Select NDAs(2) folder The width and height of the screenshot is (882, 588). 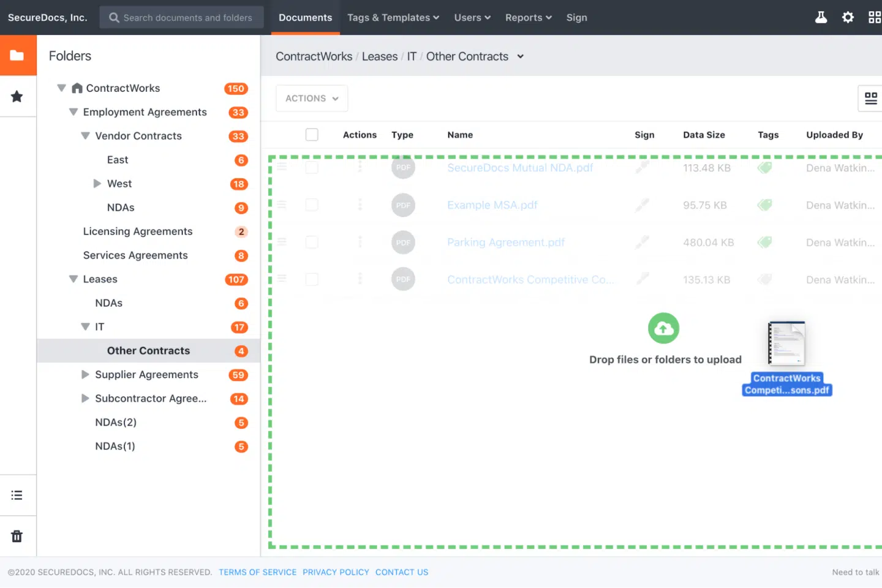pyautogui.click(x=116, y=423)
